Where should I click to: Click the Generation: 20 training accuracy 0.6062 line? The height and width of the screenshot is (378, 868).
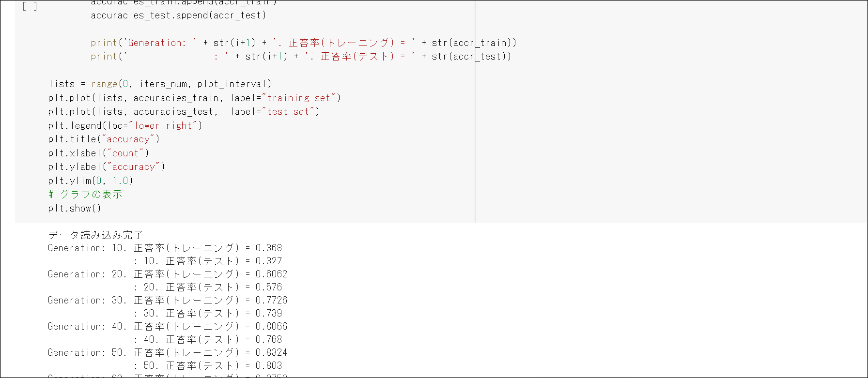click(168, 274)
